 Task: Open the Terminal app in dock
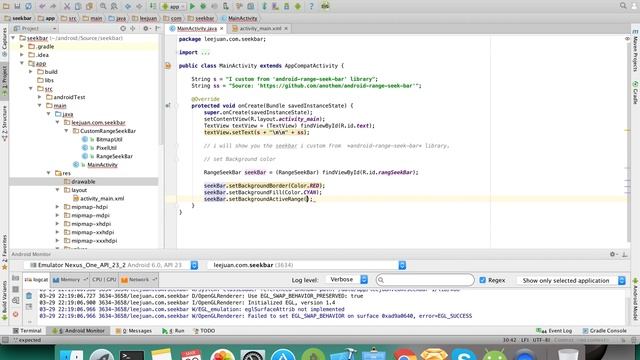[x=131, y=354]
